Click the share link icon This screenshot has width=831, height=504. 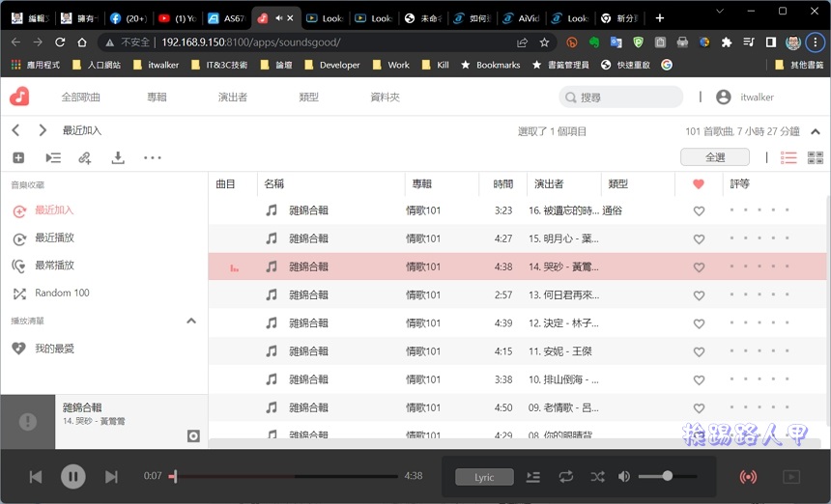(x=85, y=157)
